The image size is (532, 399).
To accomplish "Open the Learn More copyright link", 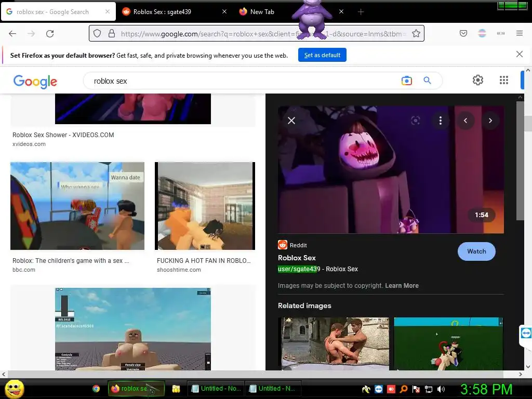I will 402,286.
